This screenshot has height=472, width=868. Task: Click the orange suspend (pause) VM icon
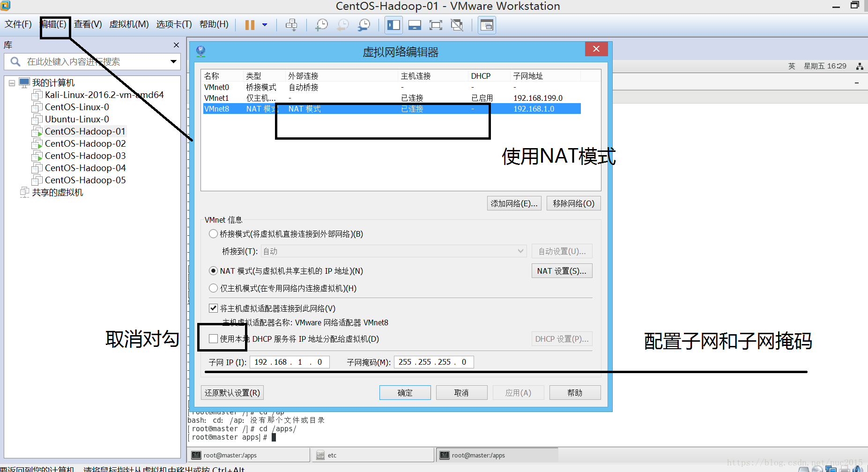click(x=250, y=25)
